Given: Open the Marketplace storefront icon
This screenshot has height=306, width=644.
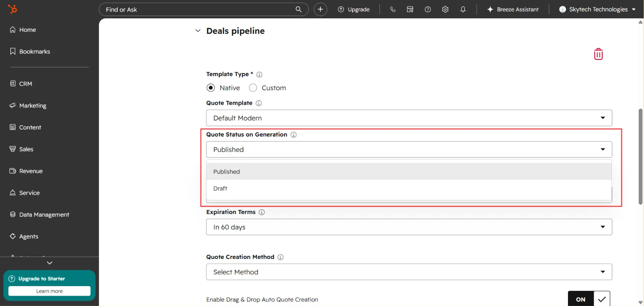Looking at the screenshot, I should 410,9.
